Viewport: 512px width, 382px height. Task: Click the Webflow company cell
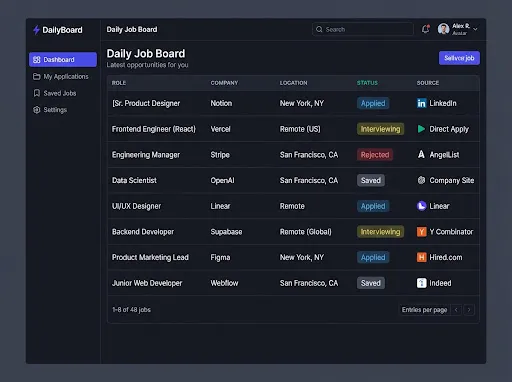(x=224, y=283)
